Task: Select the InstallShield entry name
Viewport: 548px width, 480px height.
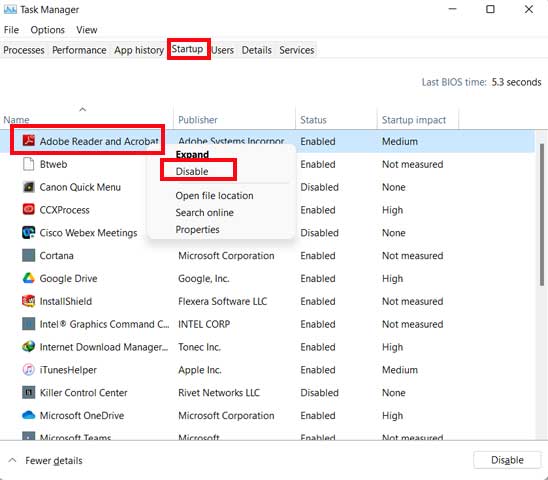Action: pyautogui.click(x=66, y=301)
